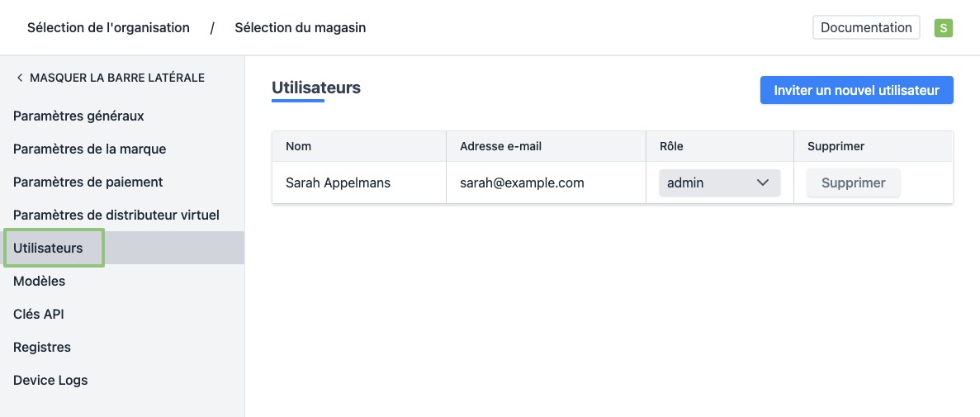Viewport: 980px width, 417px height.
Task: Open Sélection de l'organisation selector
Action: pyautogui.click(x=108, y=28)
